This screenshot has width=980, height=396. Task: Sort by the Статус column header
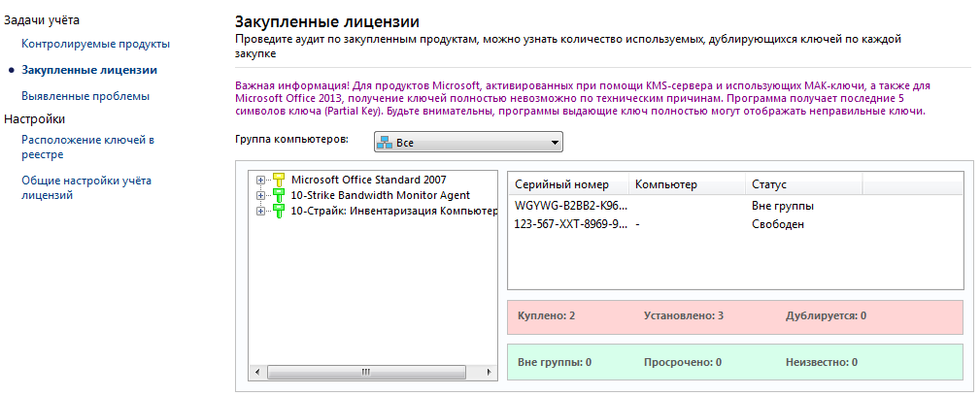(804, 184)
